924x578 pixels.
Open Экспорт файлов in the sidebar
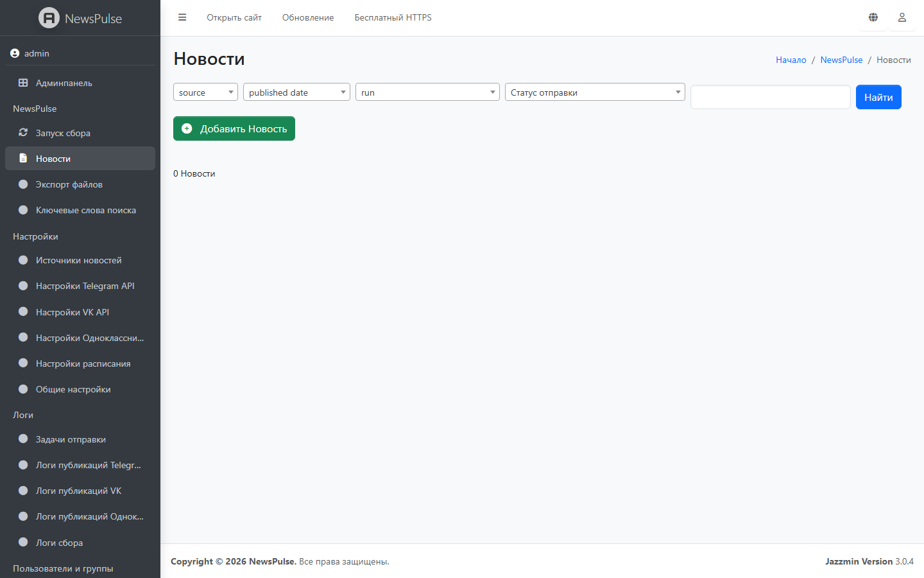click(x=69, y=184)
